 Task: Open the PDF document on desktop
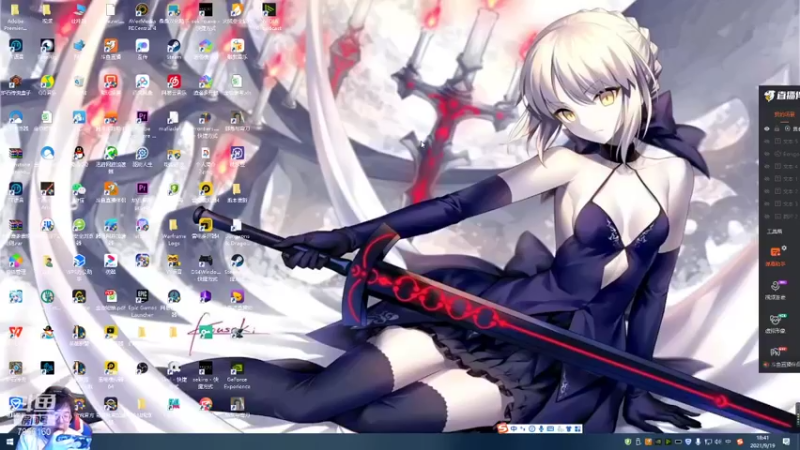(110, 297)
